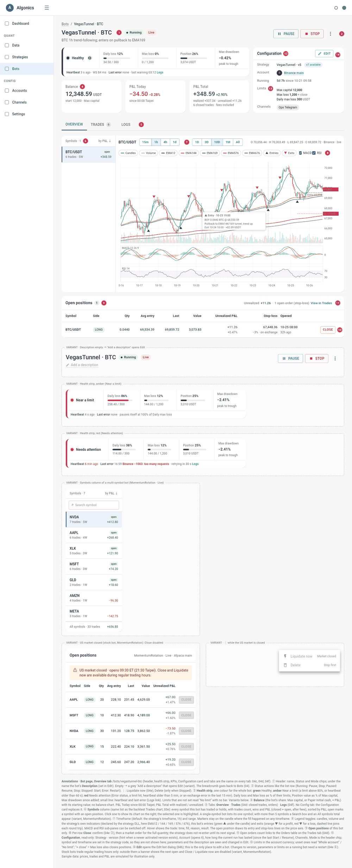Click the pencil icon beside Add a description

pos(68,365)
